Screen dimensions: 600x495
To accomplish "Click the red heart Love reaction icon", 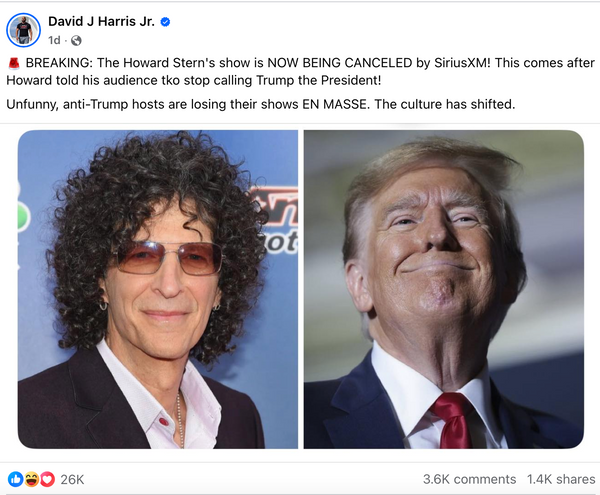I will (x=47, y=479).
